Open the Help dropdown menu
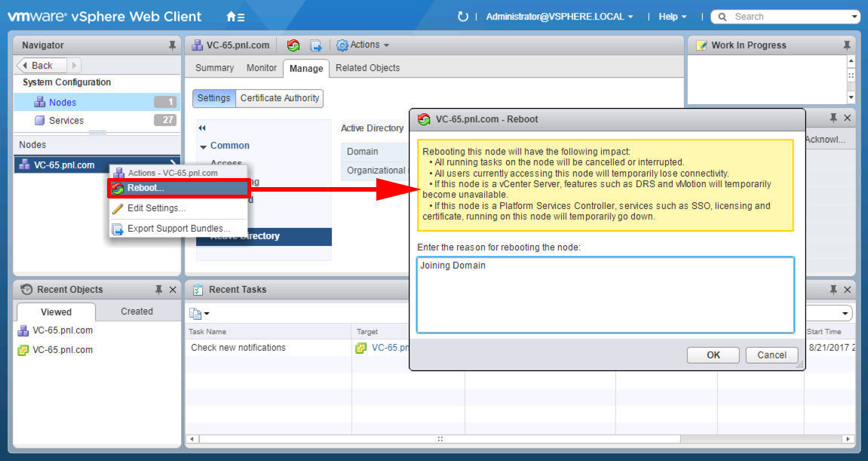This screenshot has width=868, height=461. pyautogui.click(x=672, y=17)
